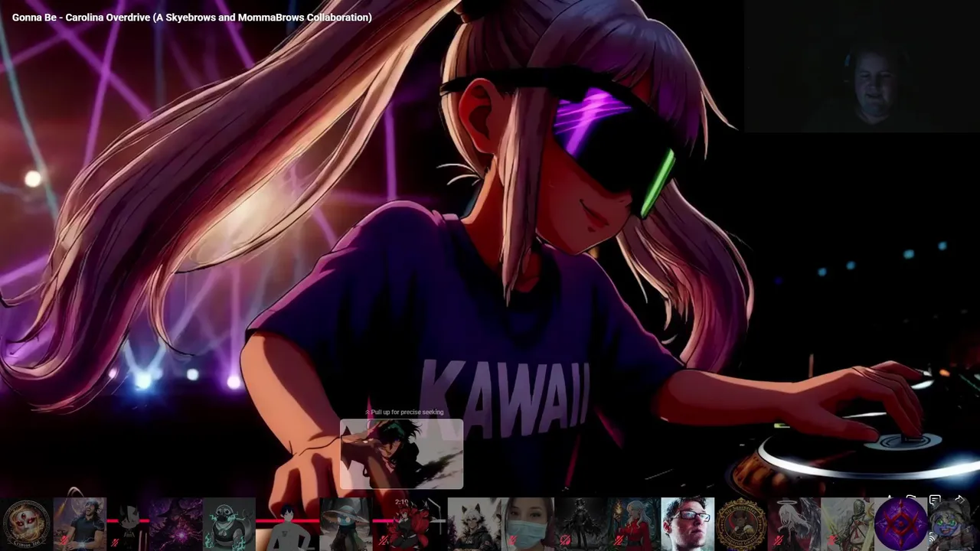This screenshot has height=551, width=980.
Task: Click the crusader knight with sword avatar
Action: click(x=848, y=525)
